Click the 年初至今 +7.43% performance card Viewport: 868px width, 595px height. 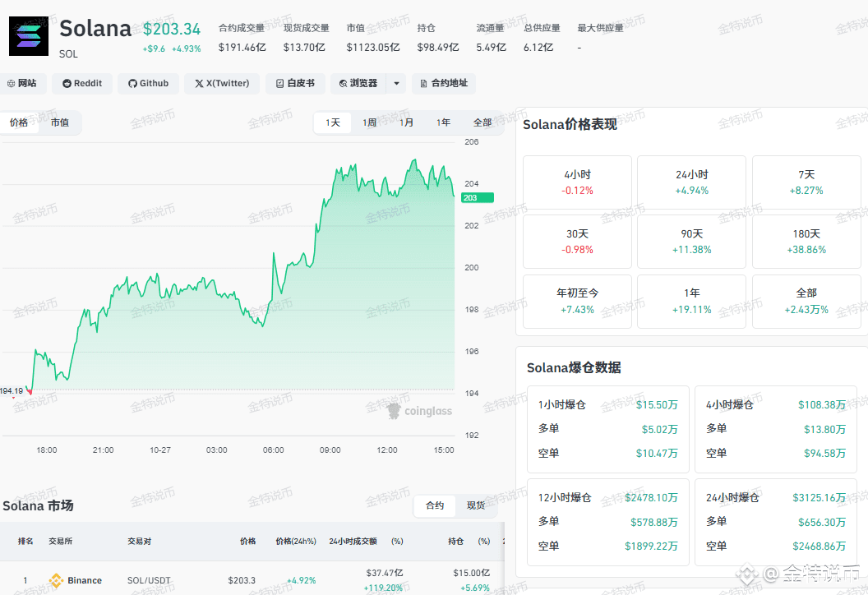click(x=577, y=301)
